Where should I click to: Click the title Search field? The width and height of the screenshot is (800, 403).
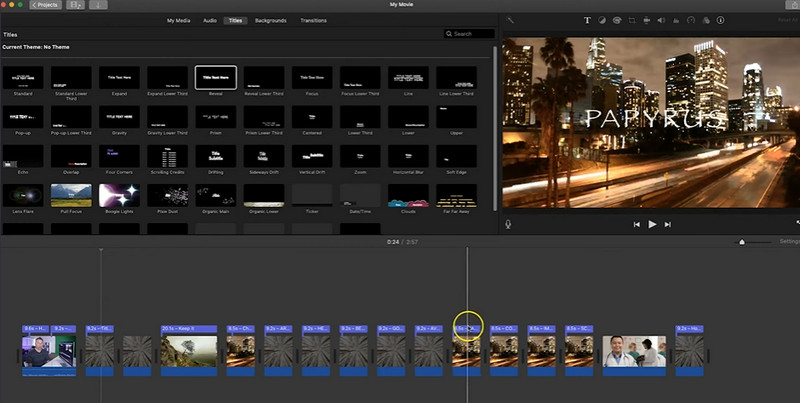click(469, 34)
